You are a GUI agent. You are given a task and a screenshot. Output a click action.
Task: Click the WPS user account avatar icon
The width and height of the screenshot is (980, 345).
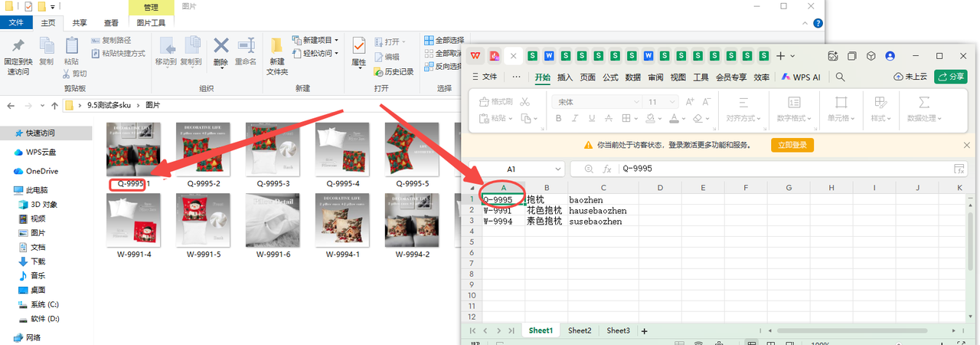click(890, 56)
